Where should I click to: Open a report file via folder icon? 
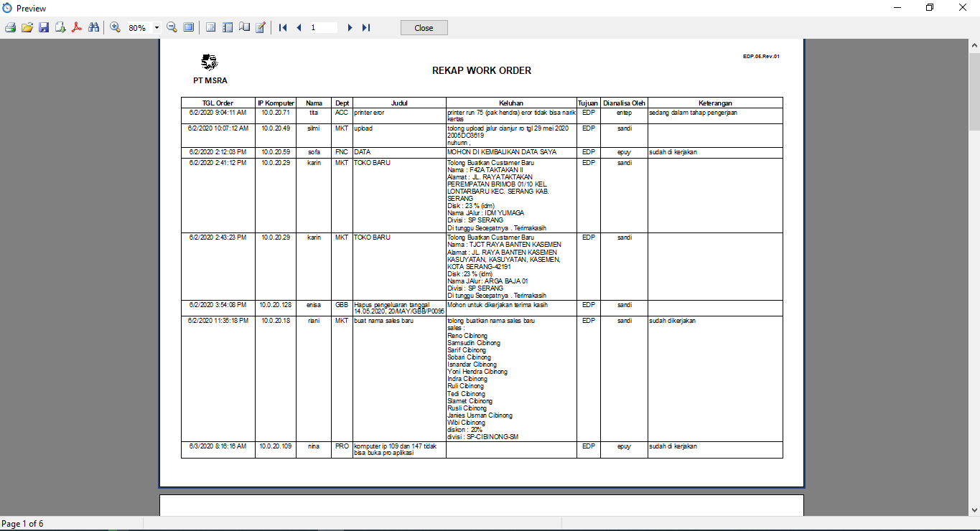click(27, 27)
